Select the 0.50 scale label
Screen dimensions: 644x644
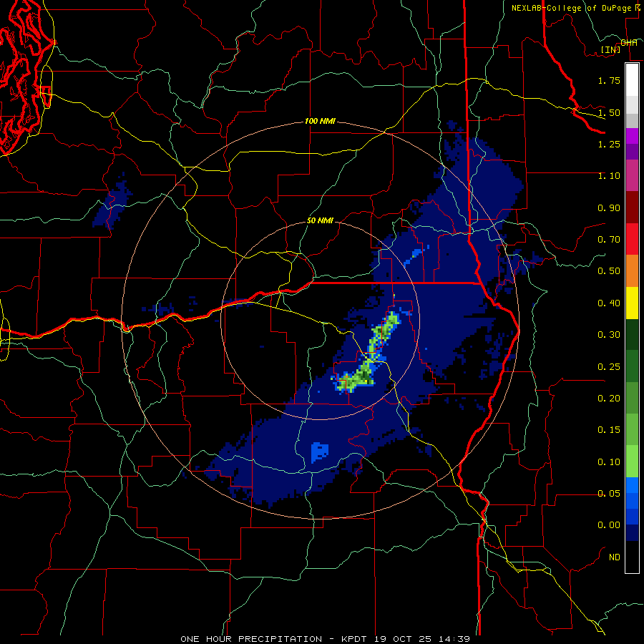609,271
